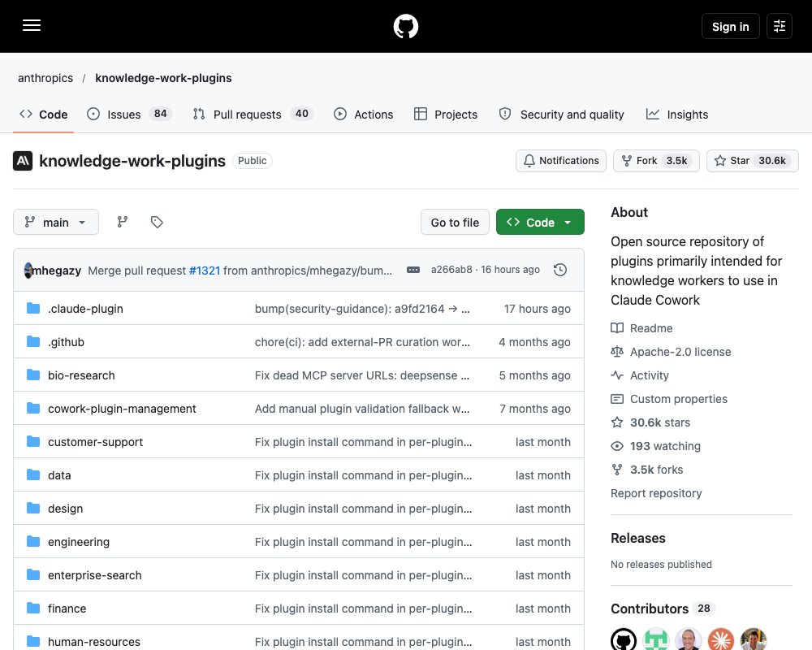The image size is (812, 650).
Task: Open pull request #1321 link
Action: click(205, 270)
